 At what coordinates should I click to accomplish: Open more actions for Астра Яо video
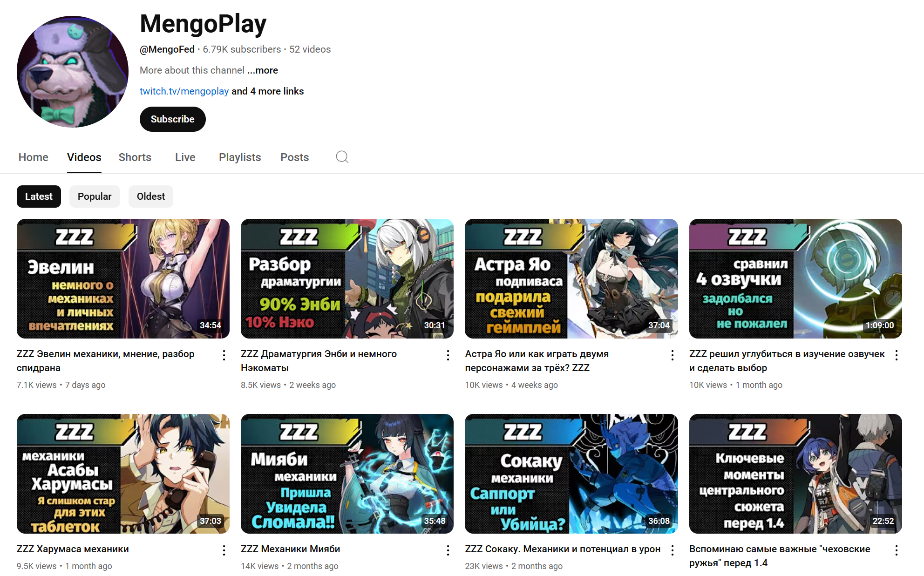[673, 355]
